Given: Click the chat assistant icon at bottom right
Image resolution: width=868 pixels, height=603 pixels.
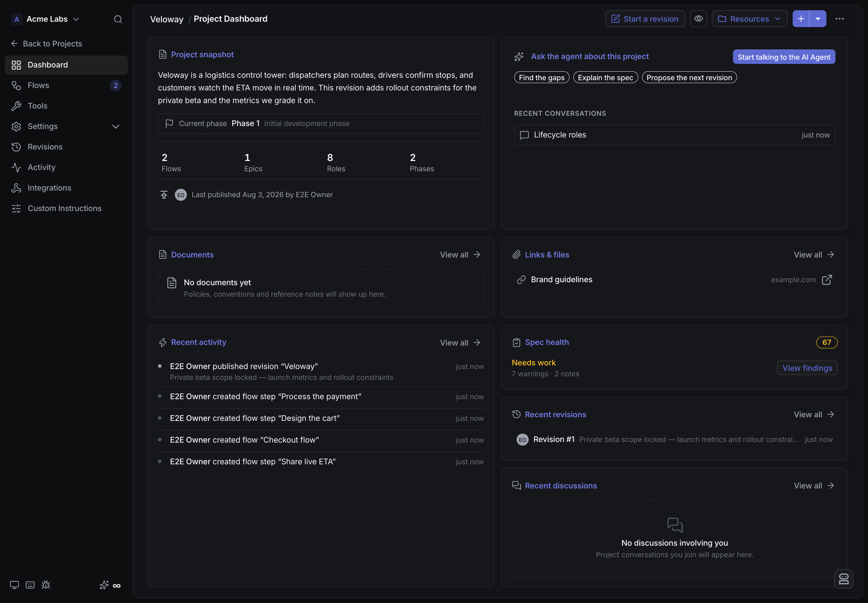Looking at the screenshot, I should (844, 579).
